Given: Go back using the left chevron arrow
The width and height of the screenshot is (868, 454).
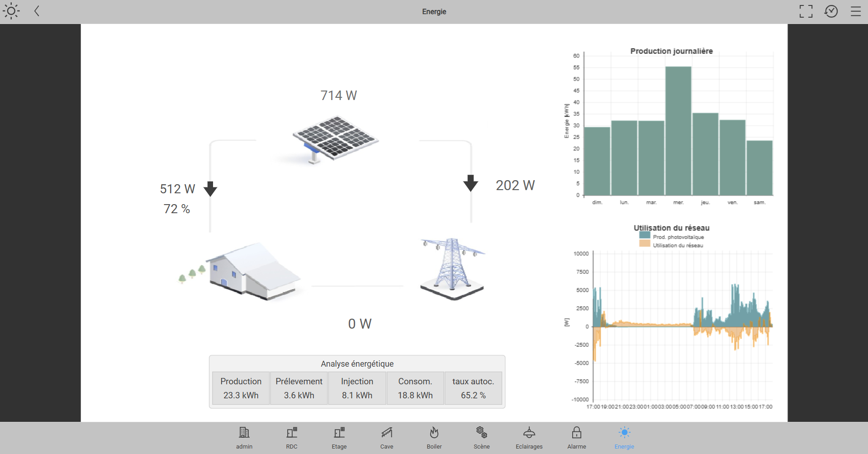Looking at the screenshot, I should click(37, 11).
